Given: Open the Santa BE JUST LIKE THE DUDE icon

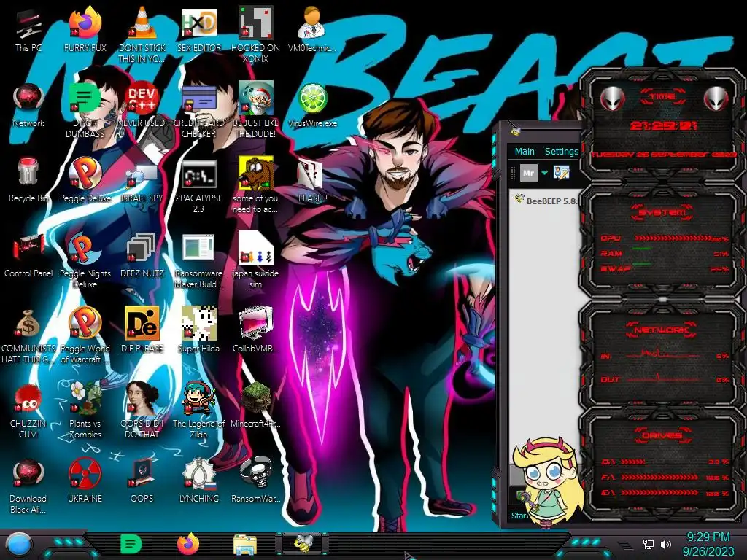Looking at the screenshot, I should tap(256, 109).
